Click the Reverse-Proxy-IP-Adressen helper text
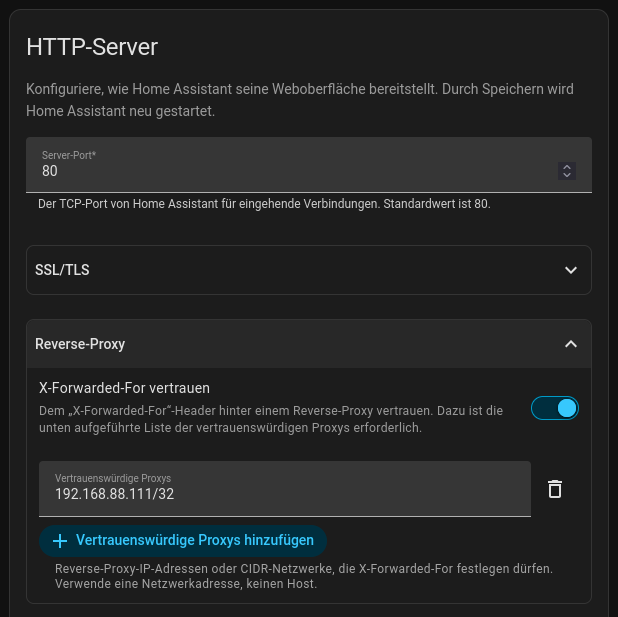Image resolution: width=618 pixels, height=617 pixels. tap(303, 576)
